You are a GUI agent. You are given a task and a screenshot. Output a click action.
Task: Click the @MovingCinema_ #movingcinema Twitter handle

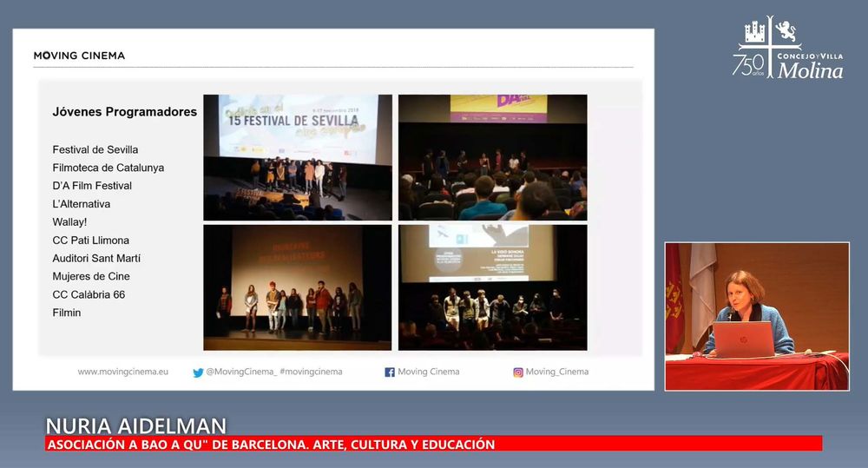[x=274, y=372]
